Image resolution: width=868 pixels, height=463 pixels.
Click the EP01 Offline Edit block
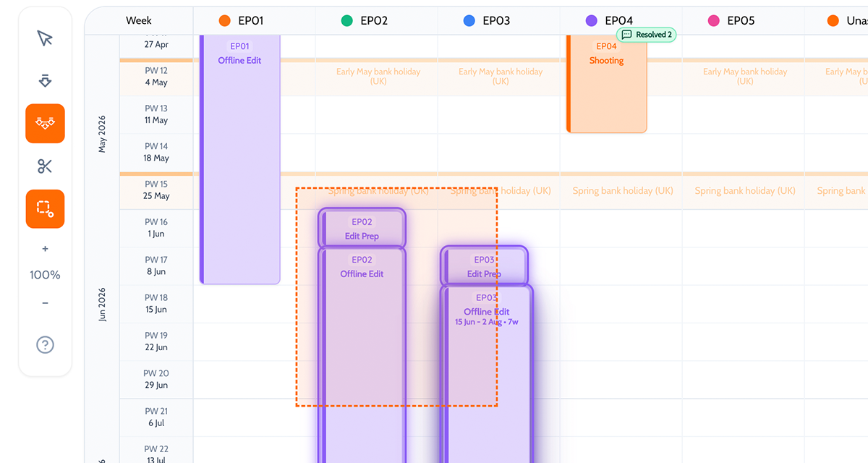click(x=239, y=159)
